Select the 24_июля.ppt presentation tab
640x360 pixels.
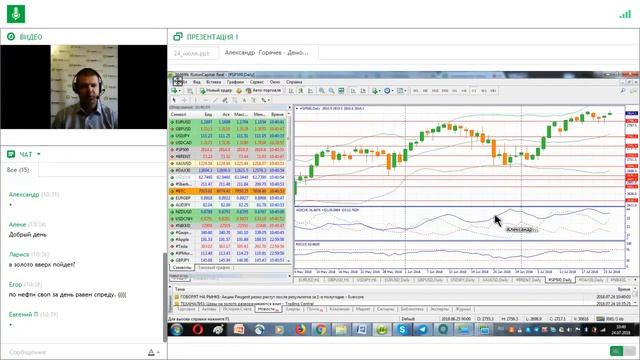191,53
